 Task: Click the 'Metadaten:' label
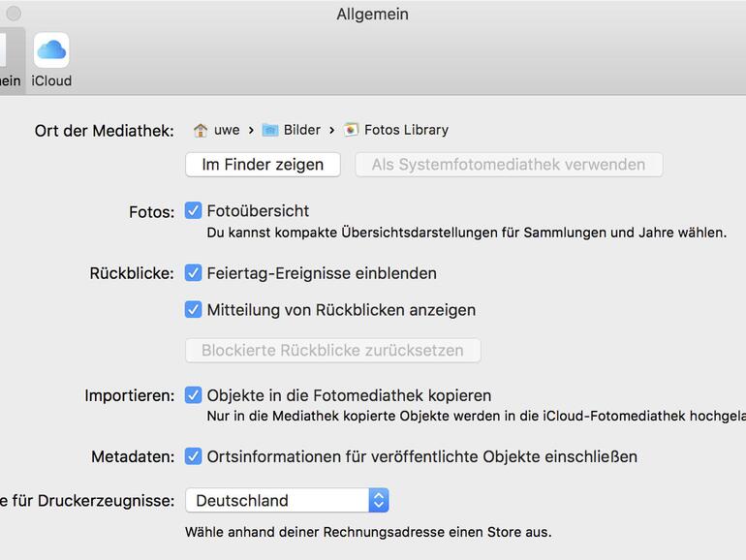(133, 456)
